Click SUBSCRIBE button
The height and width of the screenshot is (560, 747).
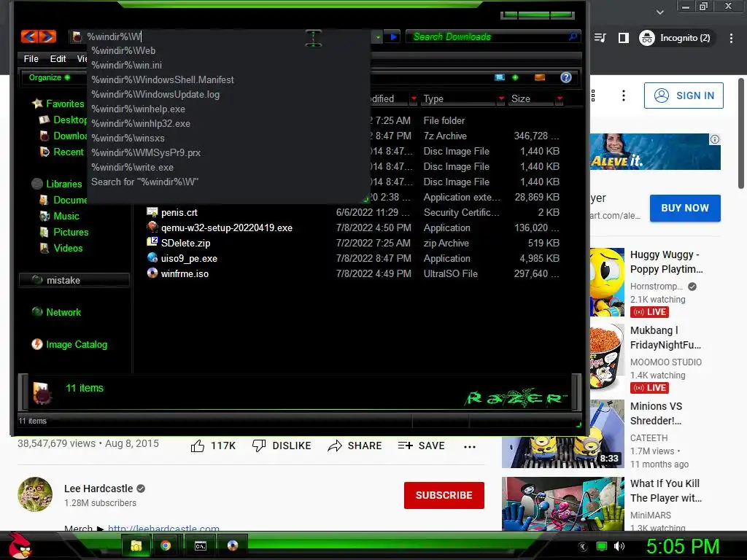point(444,495)
